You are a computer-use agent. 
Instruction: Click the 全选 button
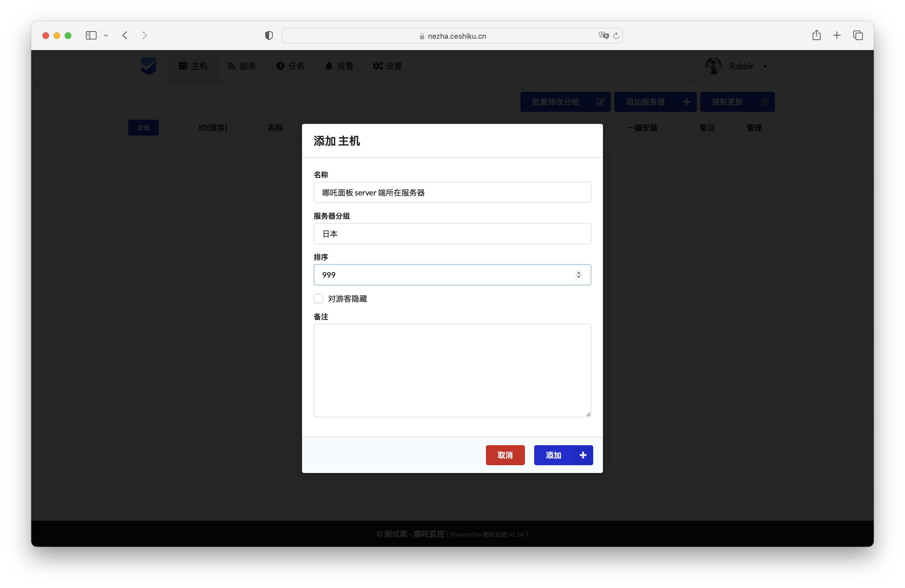(143, 128)
